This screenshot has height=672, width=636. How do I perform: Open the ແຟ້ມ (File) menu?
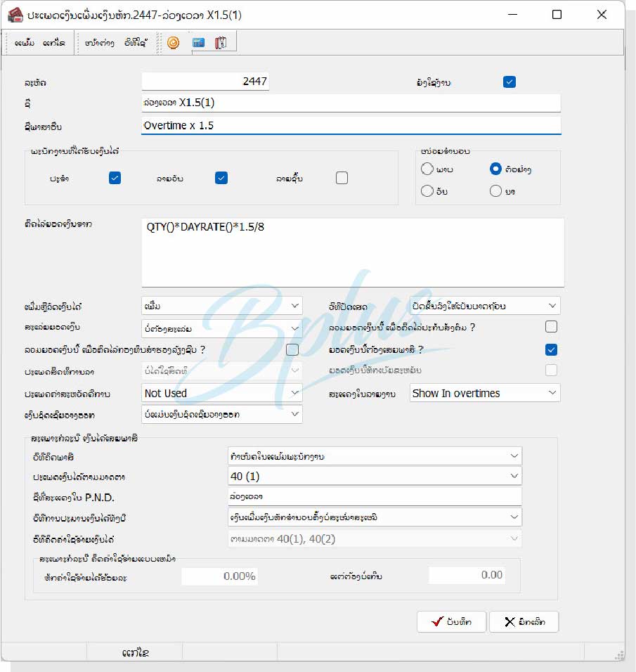click(x=24, y=43)
